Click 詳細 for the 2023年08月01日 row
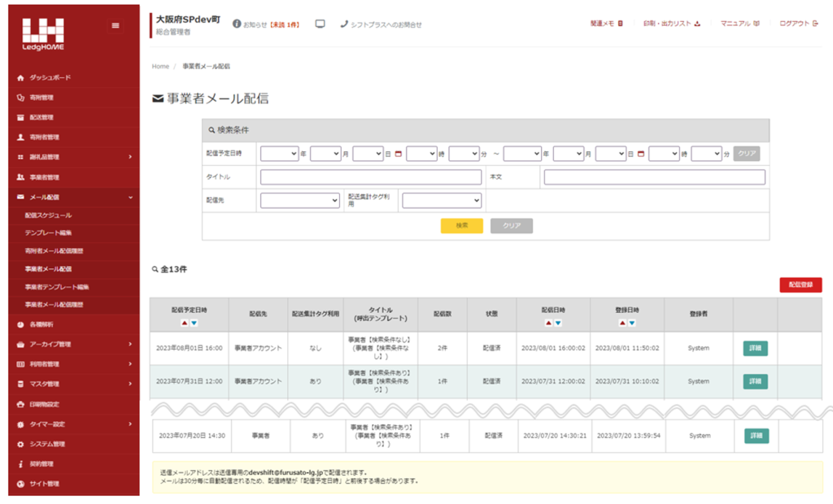 coord(755,348)
